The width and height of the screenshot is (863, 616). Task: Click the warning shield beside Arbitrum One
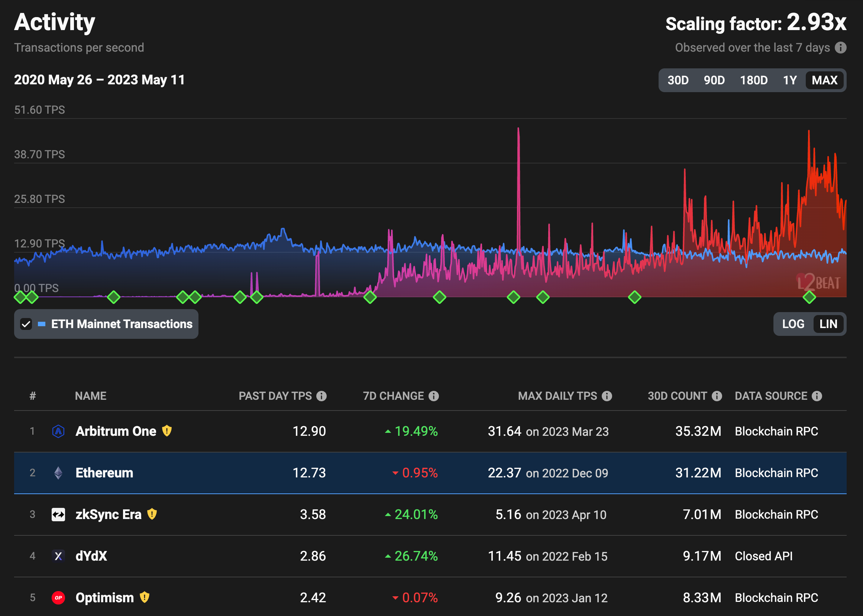(x=167, y=431)
